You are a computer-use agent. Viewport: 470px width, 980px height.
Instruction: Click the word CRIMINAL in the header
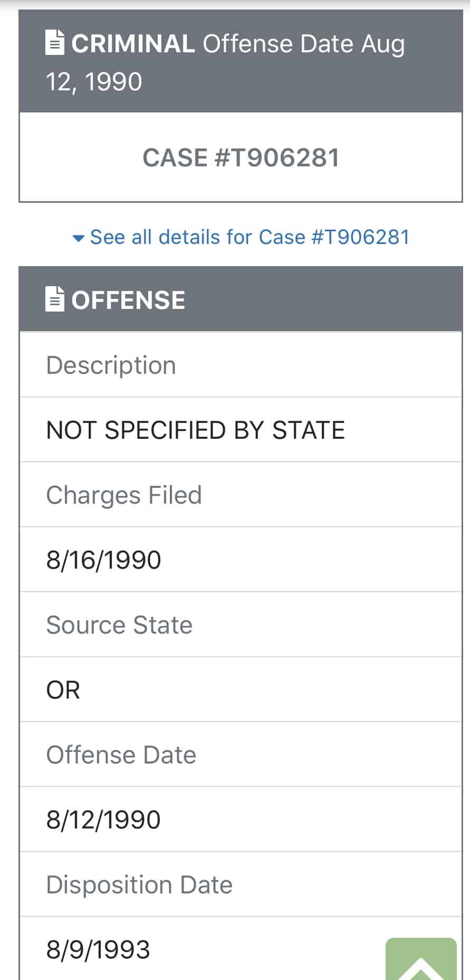click(133, 44)
